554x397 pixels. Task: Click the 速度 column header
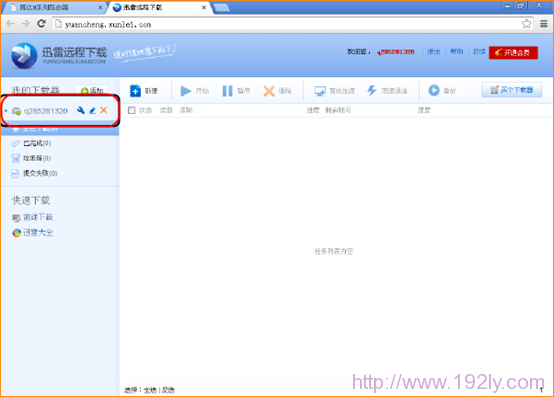click(424, 110)
